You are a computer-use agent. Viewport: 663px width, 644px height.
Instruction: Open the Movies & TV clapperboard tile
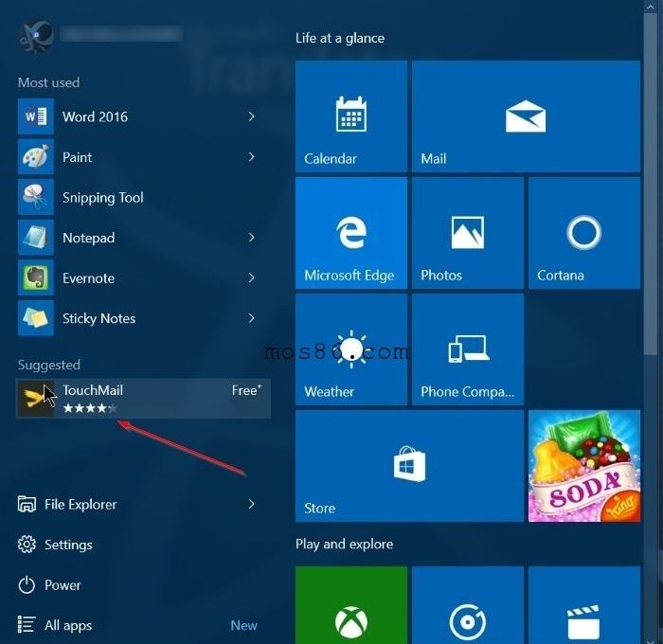point(584,605)
